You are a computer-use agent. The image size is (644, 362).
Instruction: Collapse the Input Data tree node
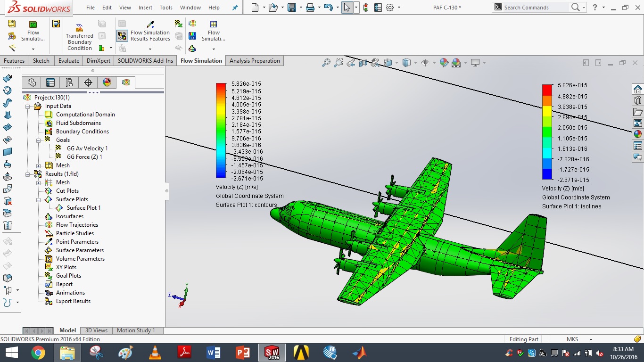tap(27, 106)
